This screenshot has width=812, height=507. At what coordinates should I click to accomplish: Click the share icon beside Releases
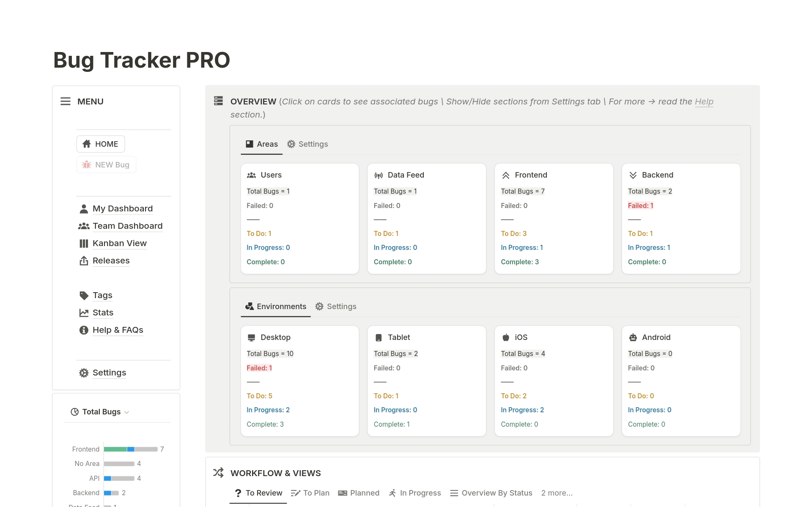(x=84, y=261)
